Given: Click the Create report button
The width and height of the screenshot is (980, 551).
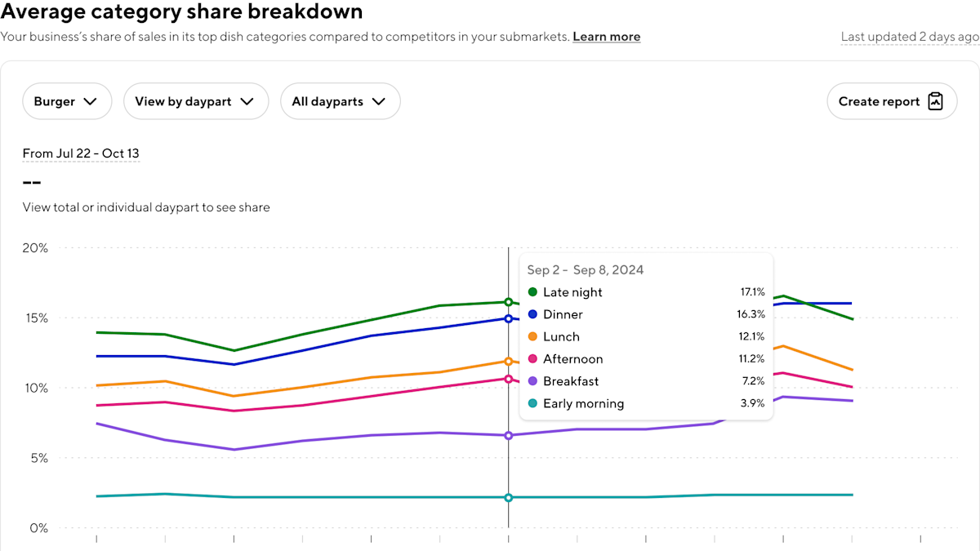Looking at the screenshot, I should 892,101.
